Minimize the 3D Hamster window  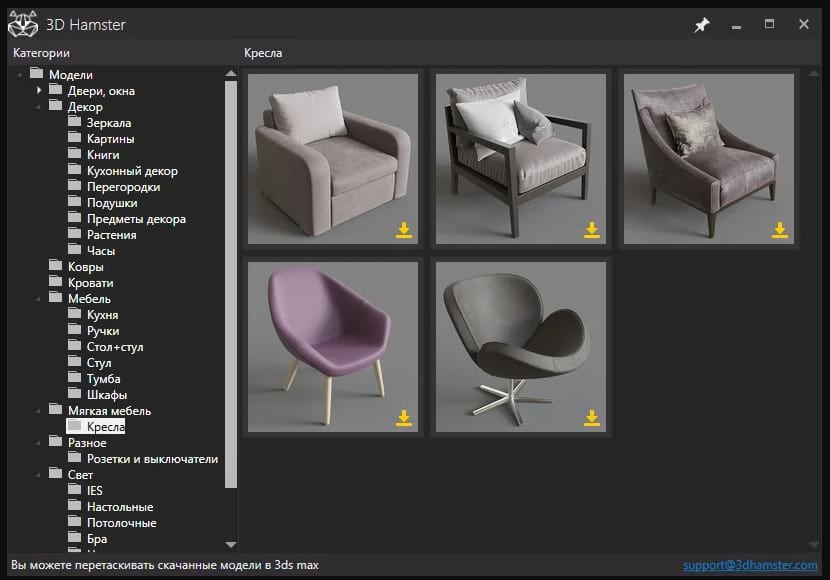736,25
